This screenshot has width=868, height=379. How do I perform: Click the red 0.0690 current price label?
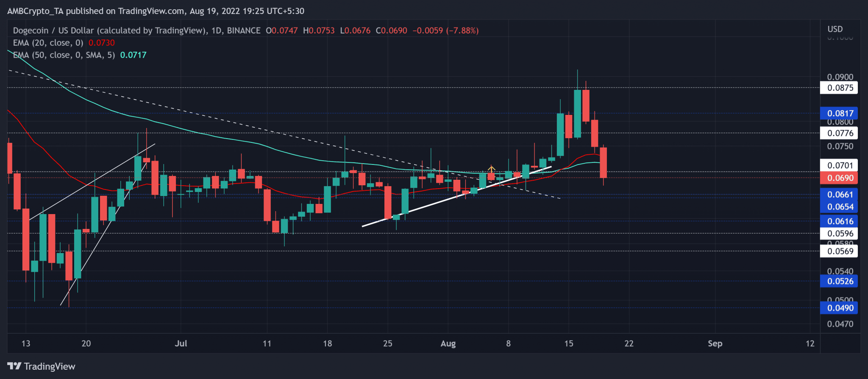point(840,178)
